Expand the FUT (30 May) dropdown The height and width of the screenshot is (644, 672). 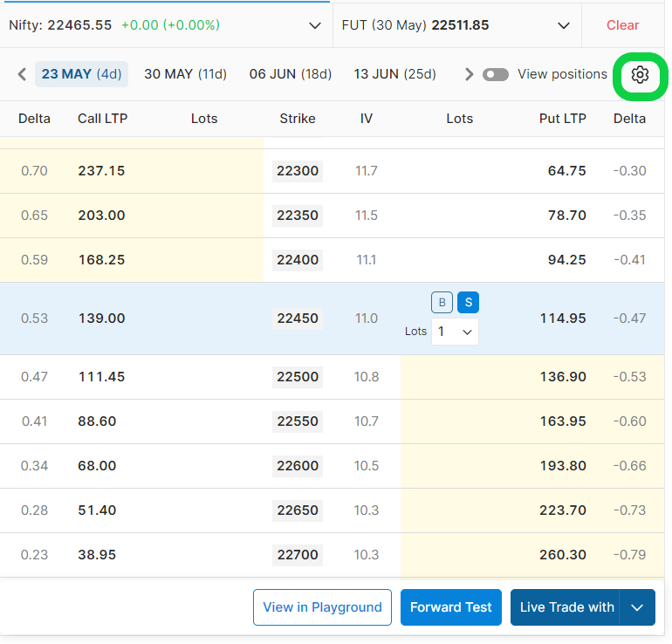click(564, 25)
